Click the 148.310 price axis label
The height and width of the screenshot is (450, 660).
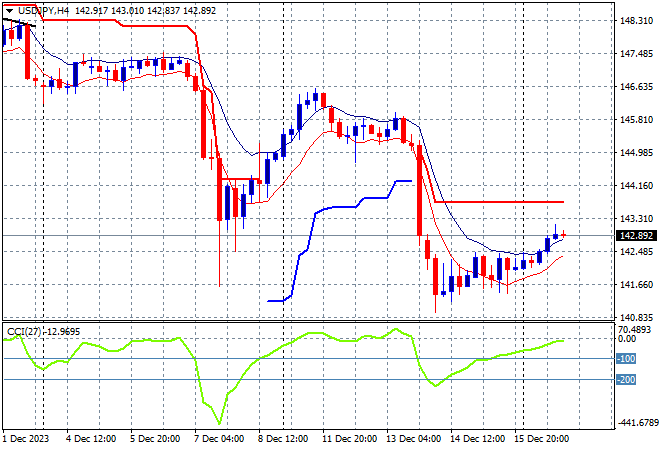pyautogui.click(x=636, y=20)
